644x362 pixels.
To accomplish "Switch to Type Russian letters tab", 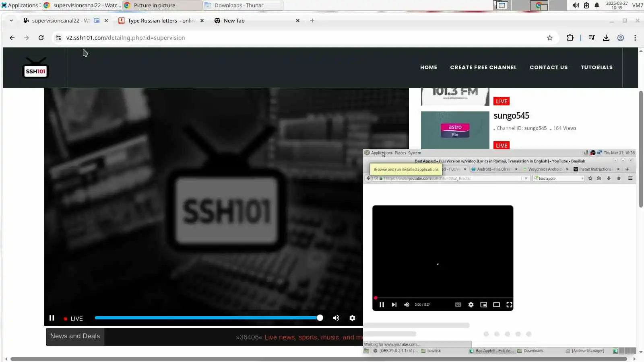I will pyautogui.click(x=161, y=21).
